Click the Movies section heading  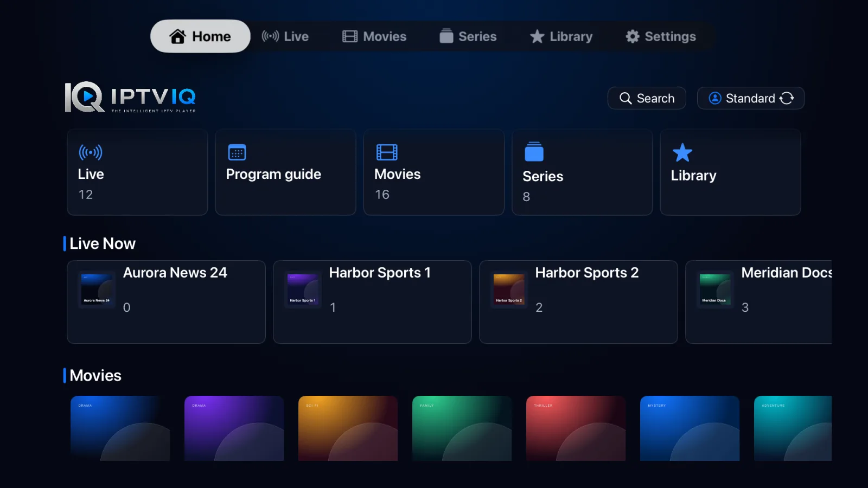(x=95, y=375)
